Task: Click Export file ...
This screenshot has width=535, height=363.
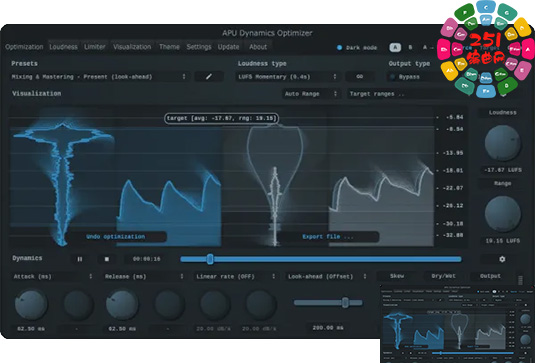Action: click(x=328, y=236)
